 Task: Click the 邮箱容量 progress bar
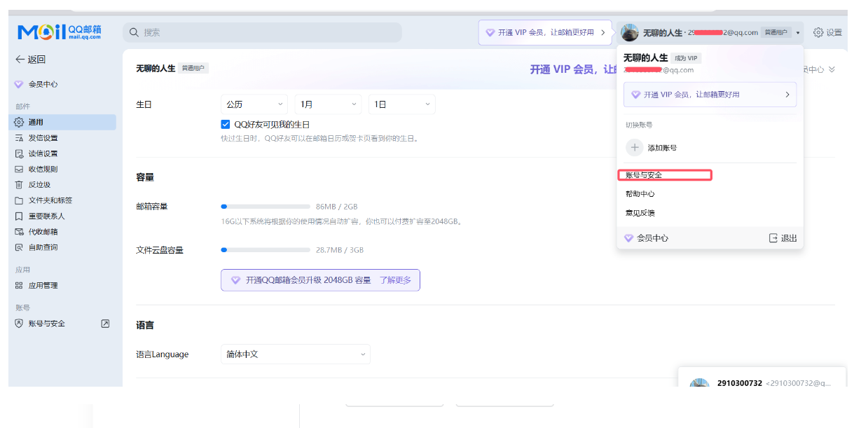point(266,206)
